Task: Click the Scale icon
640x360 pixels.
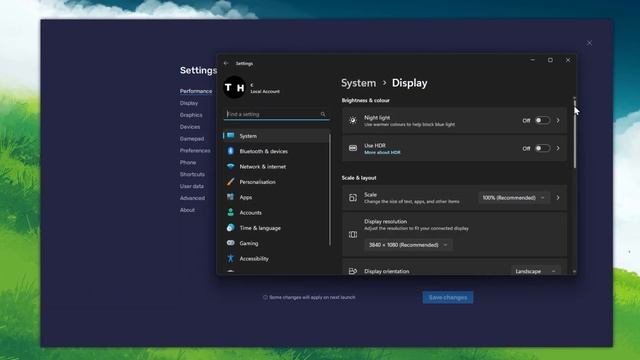Action: tap(353, 198)
